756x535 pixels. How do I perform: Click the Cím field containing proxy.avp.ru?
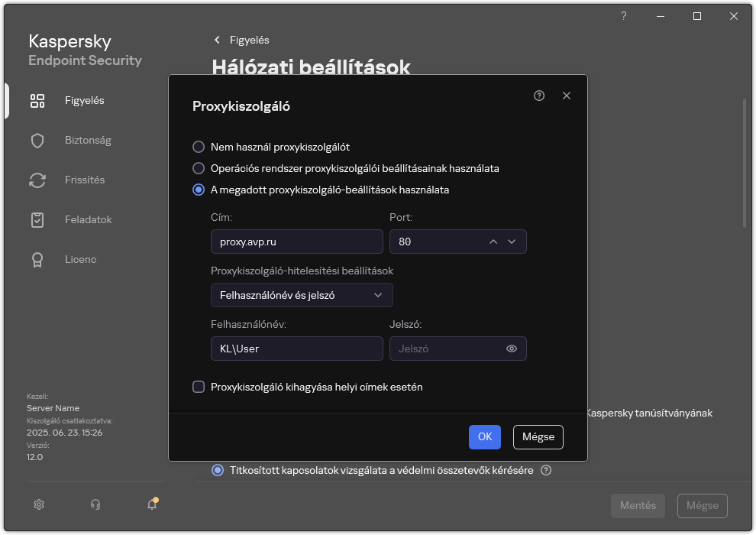(296, 242)
